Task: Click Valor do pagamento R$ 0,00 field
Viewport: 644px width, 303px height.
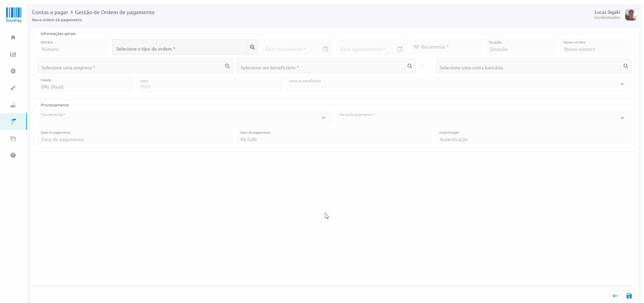Action: (334, 137)
